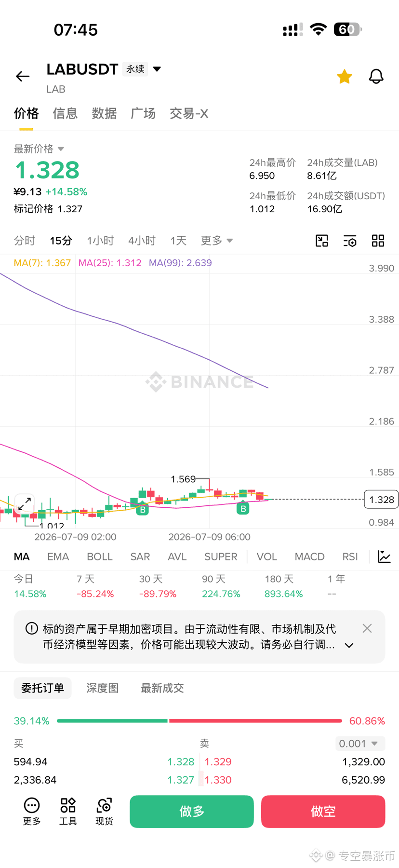The height and width of the screenshot is (868, 399).
Task: Tap the buy/sell ratio bar
Action: tap(199, 721)
